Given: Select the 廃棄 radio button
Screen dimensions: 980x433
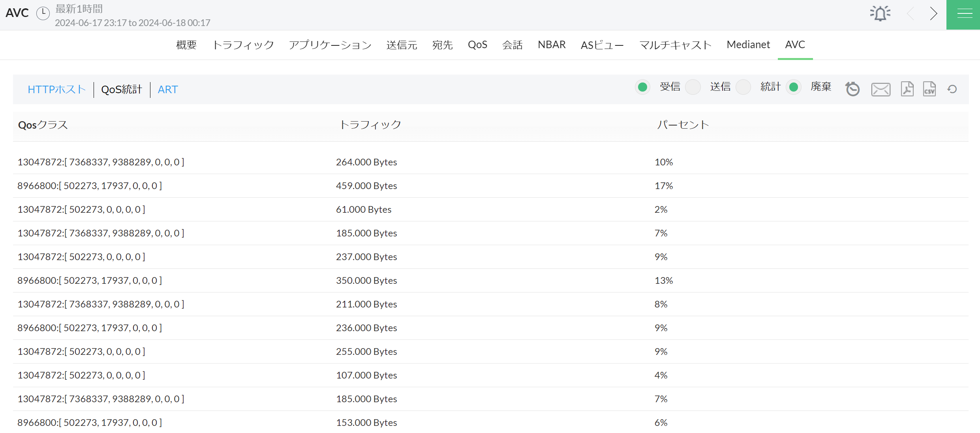Looking at the screenshot, I should tap(793, 87).
